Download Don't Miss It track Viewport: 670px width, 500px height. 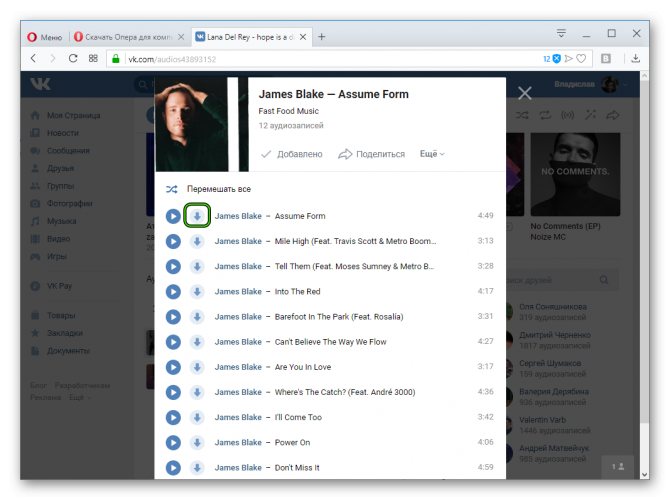[197, 468]
